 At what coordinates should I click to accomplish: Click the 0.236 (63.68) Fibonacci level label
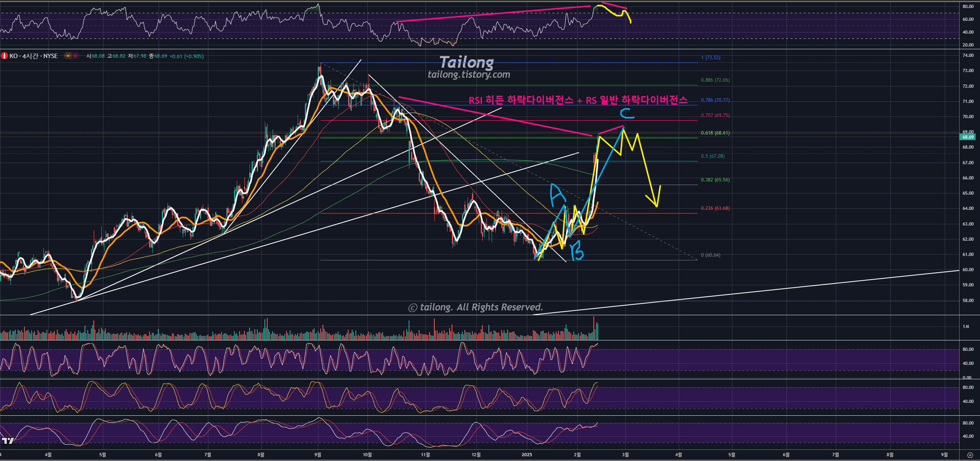(x=715, y=208)
